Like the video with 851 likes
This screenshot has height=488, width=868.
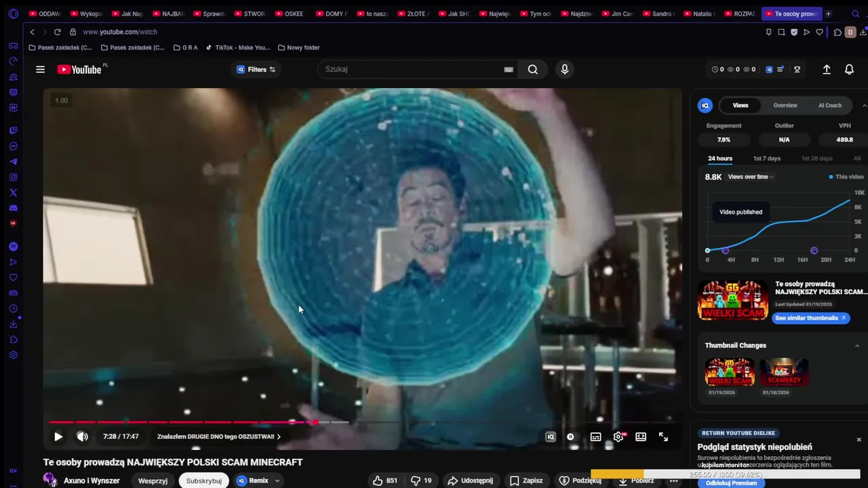coord(385,481)
